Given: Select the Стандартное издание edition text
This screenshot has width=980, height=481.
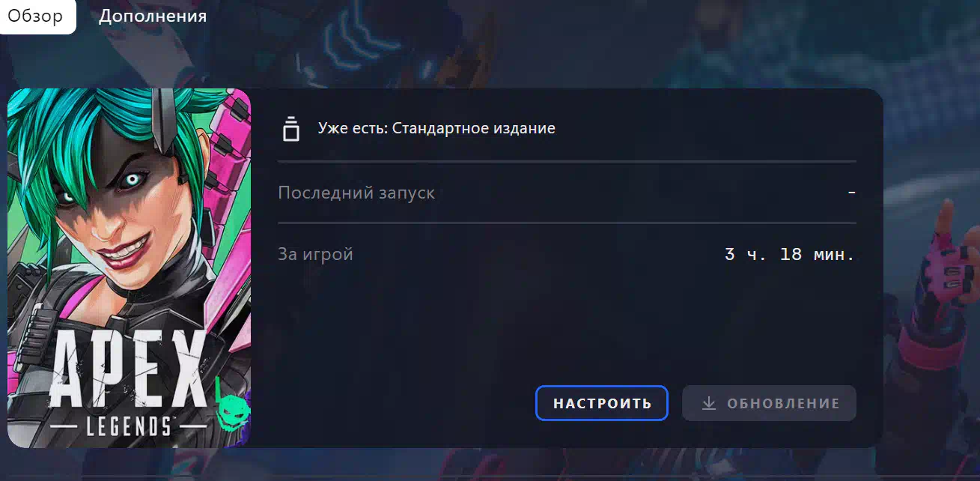Looking at the screenshot, I should [474, 128].
